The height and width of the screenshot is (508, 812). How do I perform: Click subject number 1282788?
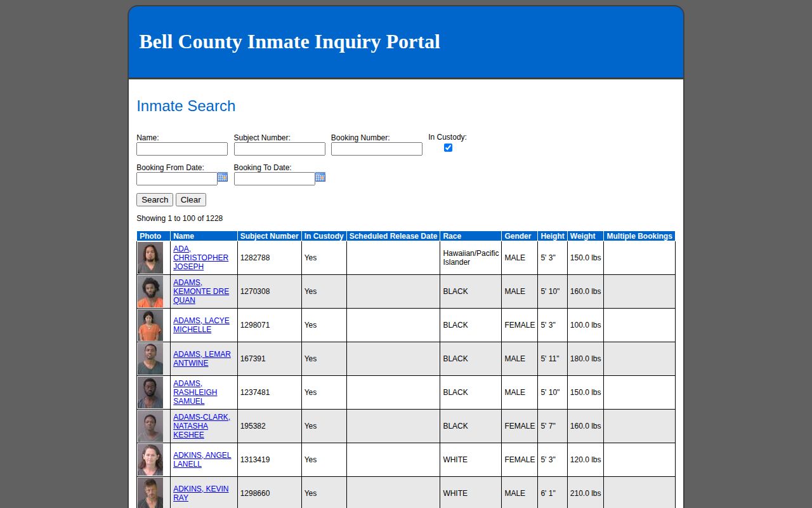(x=255, y=258)
